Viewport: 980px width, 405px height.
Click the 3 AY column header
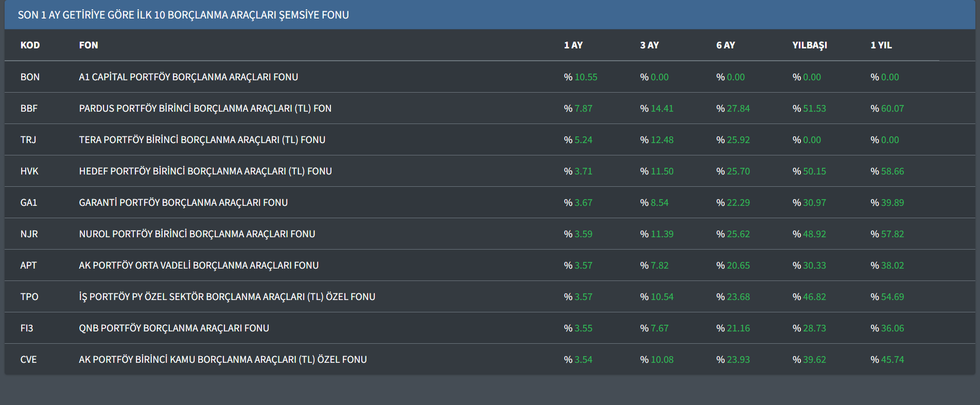649,45
